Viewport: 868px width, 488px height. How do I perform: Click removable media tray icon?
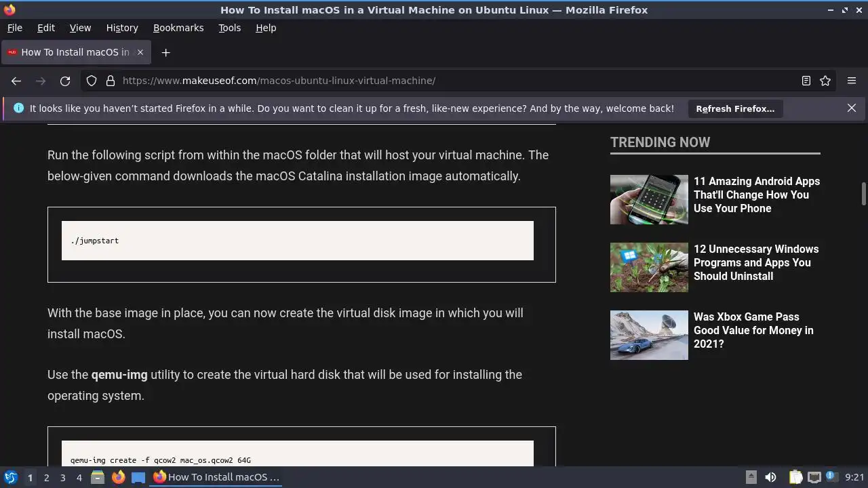751,477
